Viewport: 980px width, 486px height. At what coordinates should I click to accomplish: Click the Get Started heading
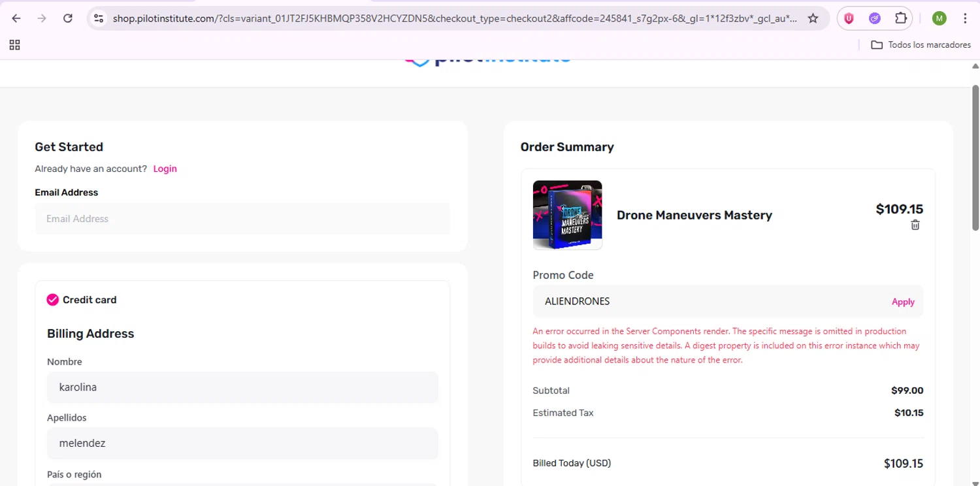pos(69,147)
